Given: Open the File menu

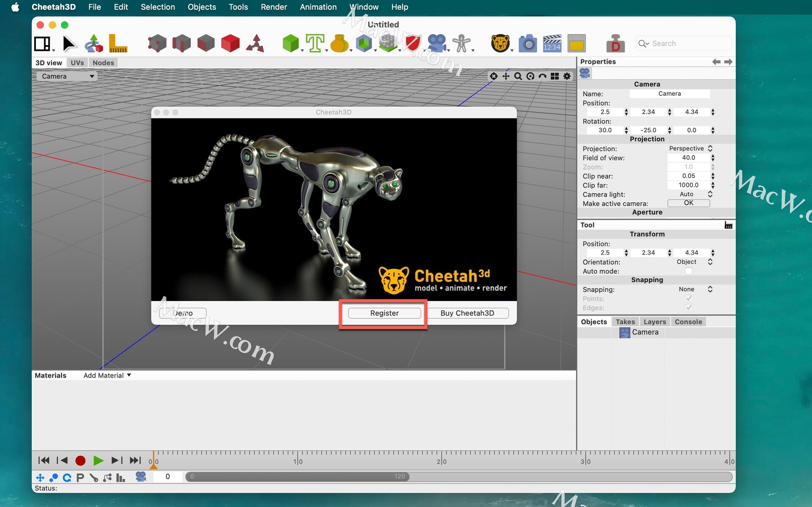Looking at the screenshot, I should point(94,7).
